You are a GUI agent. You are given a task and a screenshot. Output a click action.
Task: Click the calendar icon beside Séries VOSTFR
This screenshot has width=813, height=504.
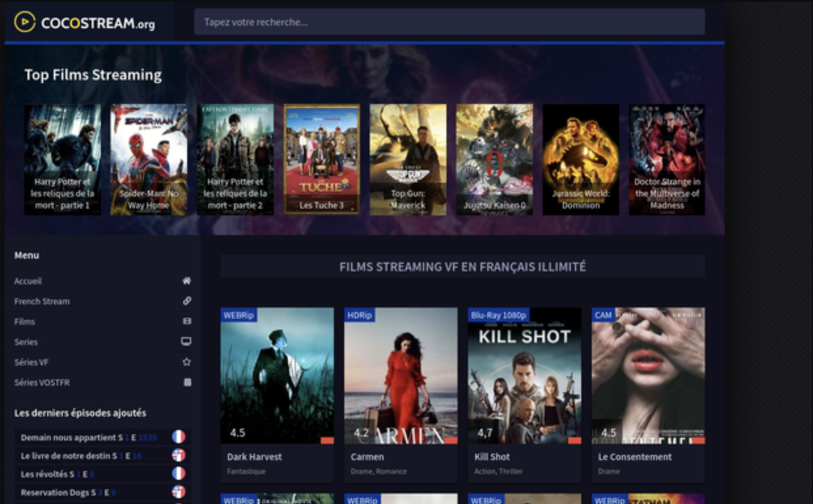[187, 382]
